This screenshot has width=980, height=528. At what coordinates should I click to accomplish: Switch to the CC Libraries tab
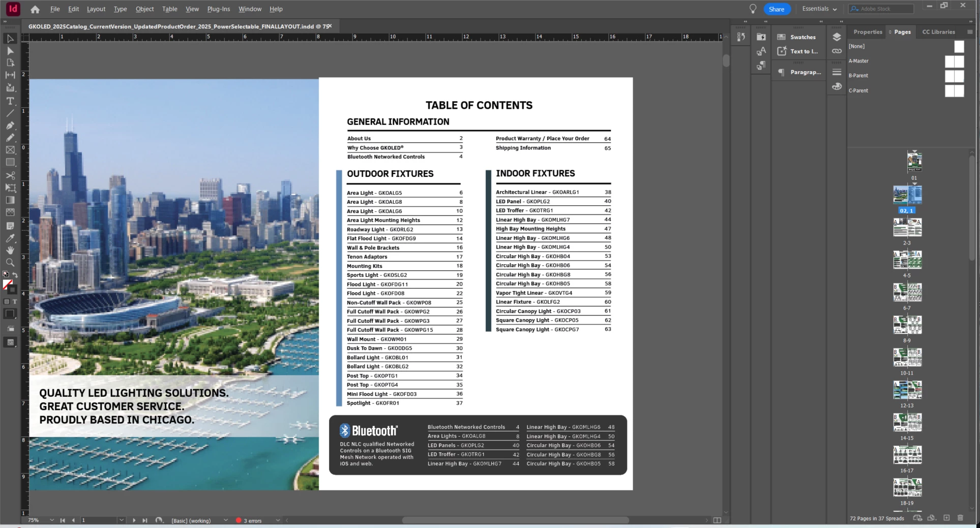[938, 32]
